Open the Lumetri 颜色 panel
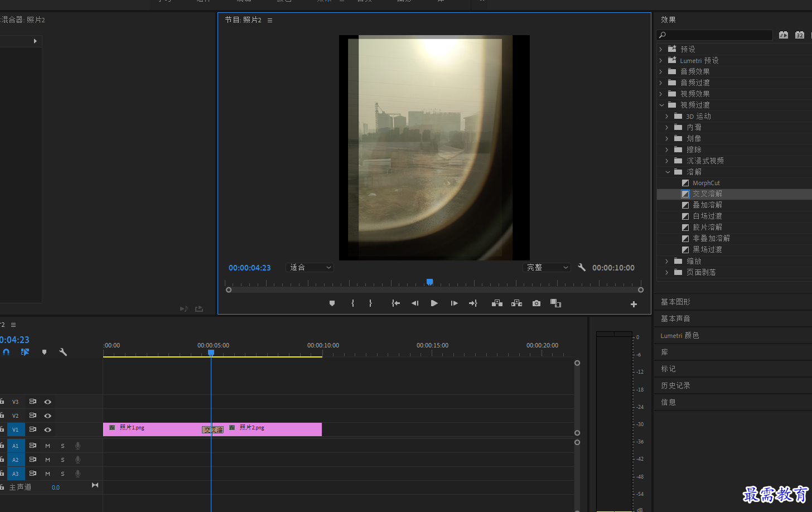 pos(679,335)
